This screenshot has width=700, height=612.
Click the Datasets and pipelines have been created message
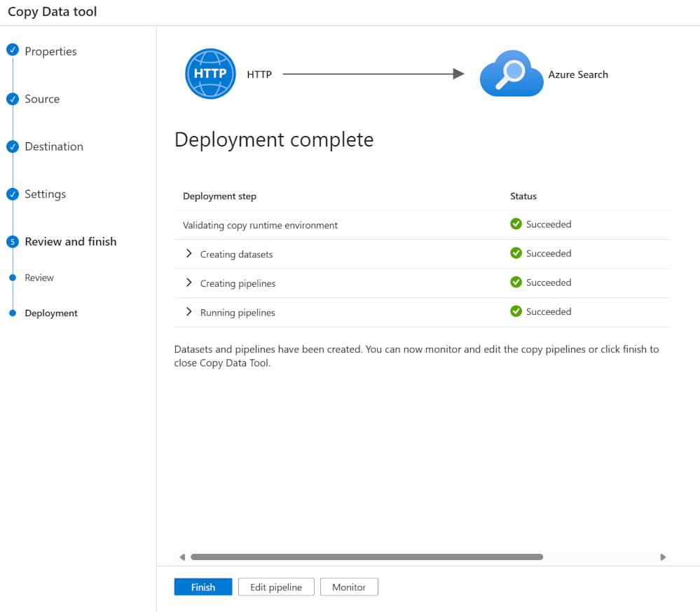[416, 356]
